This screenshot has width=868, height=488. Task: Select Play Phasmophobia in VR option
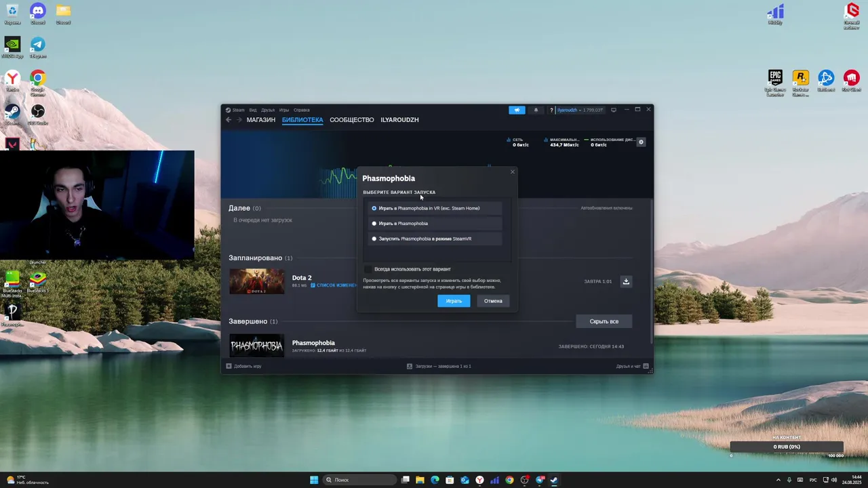(x=435, y=208)
